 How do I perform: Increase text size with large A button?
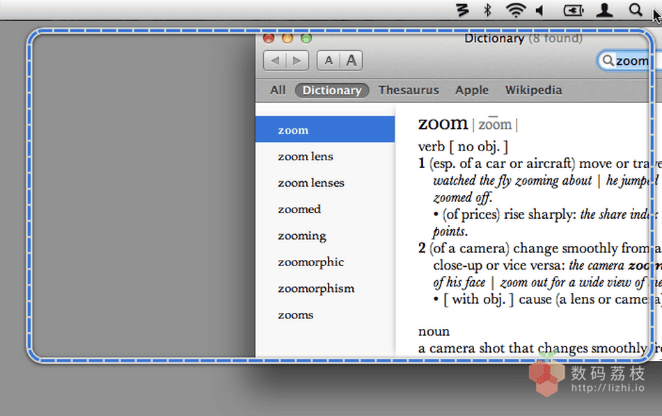pos(351,61)
